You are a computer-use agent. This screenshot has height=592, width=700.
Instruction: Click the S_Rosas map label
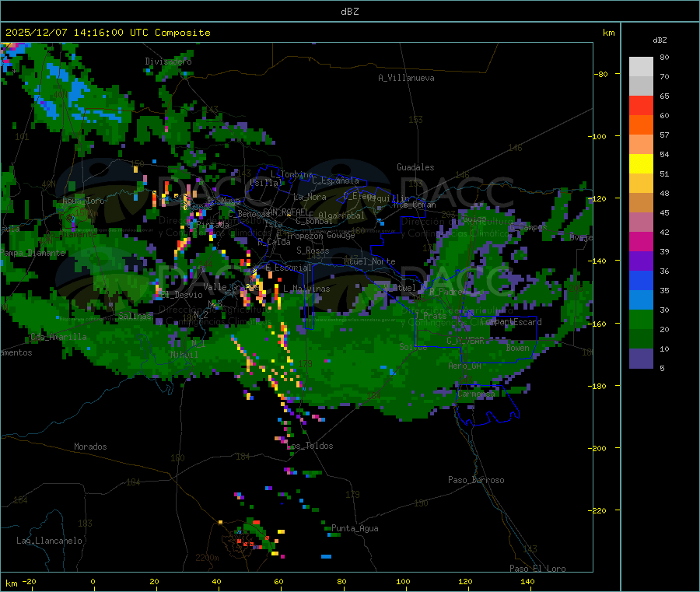(313, 250)
